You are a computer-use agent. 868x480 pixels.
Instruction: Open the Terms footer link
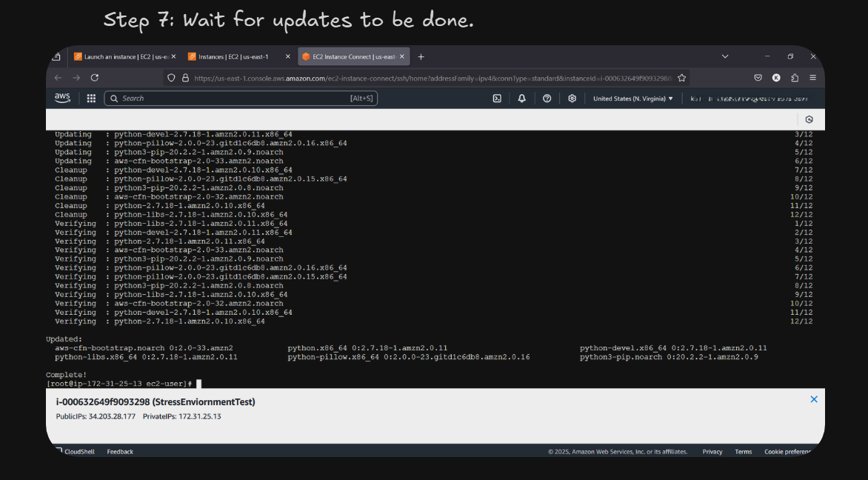pos(744,452)
